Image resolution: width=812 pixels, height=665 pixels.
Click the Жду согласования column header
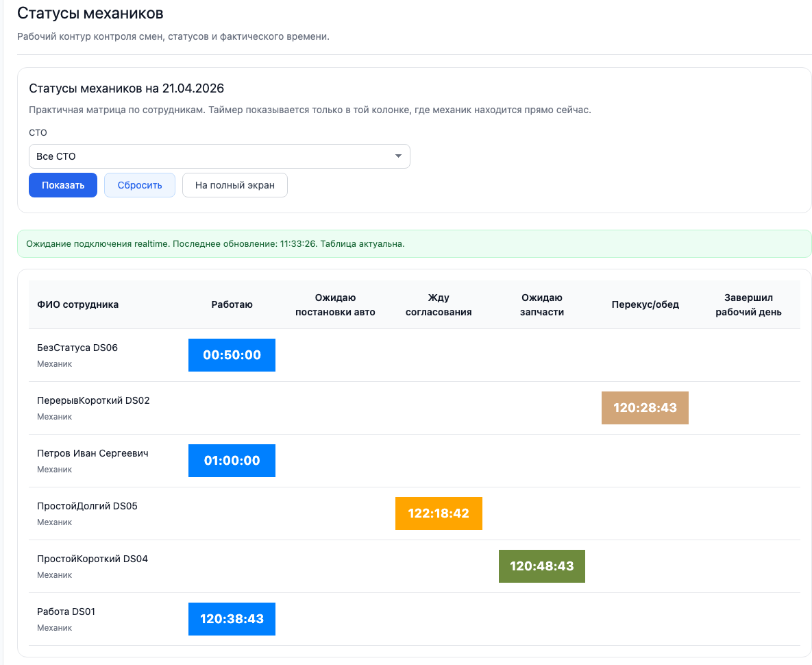439,304
